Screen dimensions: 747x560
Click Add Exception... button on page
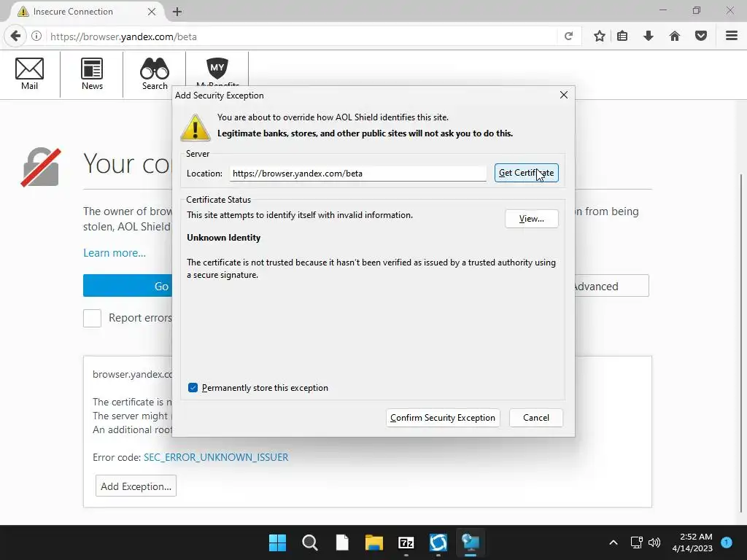[136, 486]
